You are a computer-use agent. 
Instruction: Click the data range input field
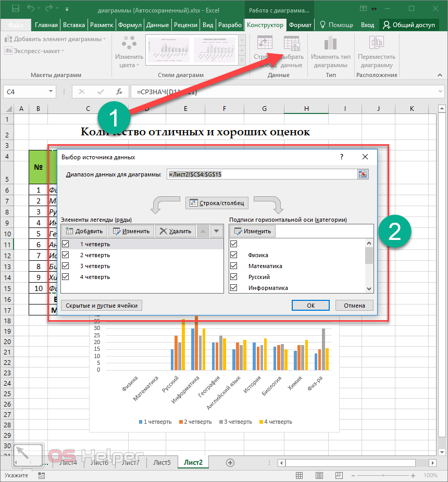(x=261, y=174)
